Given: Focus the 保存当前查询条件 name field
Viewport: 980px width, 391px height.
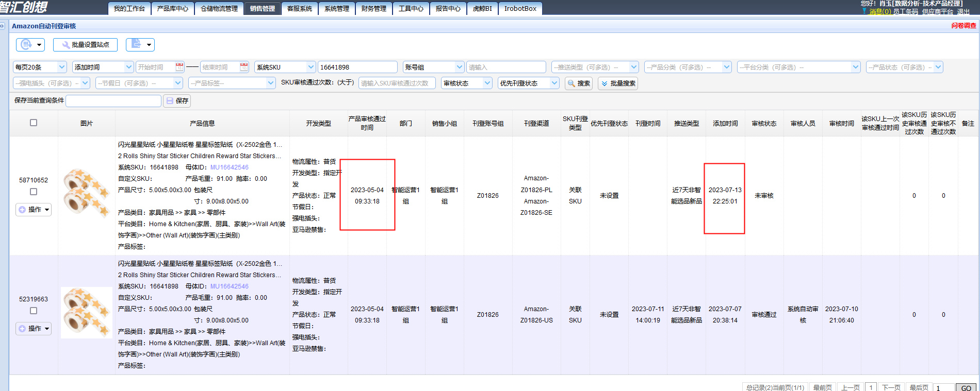Looking at the screenshot, I should pos(113,100).
